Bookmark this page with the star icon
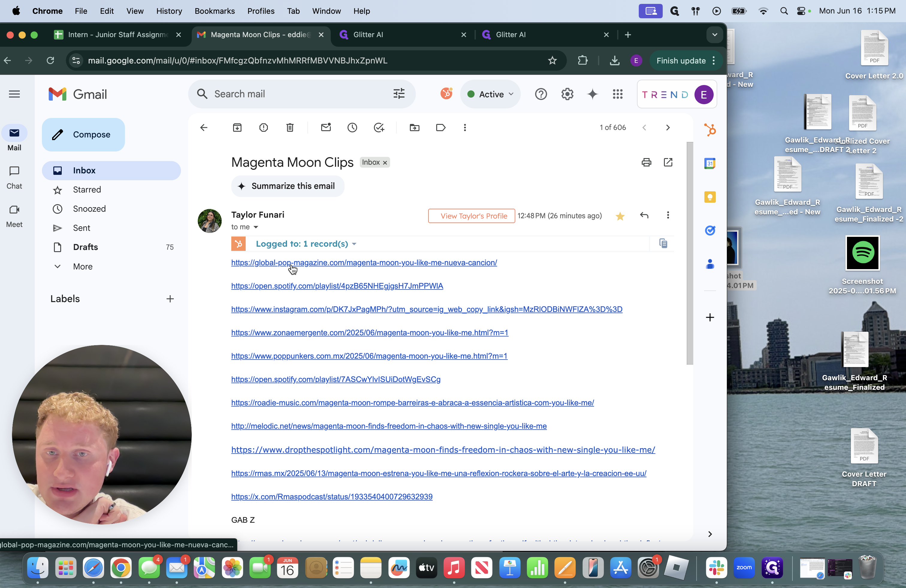The image size is (906, 588). coord(552,60)
